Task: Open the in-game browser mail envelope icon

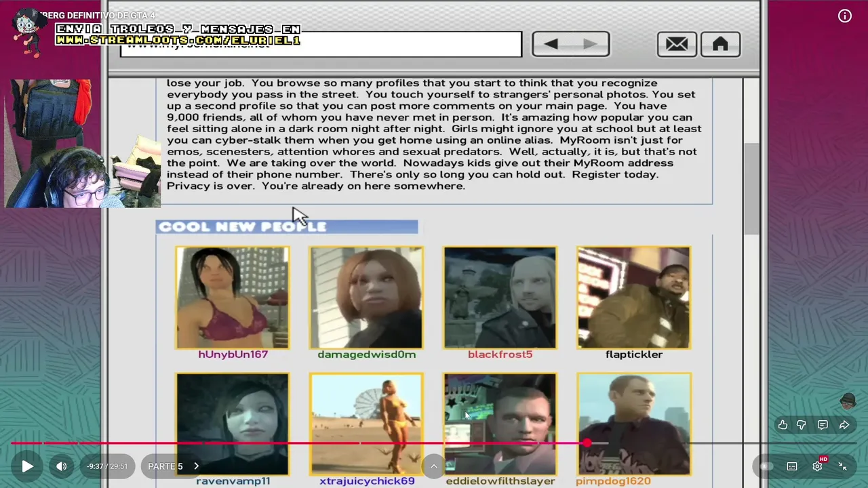Action: [677, 44]
